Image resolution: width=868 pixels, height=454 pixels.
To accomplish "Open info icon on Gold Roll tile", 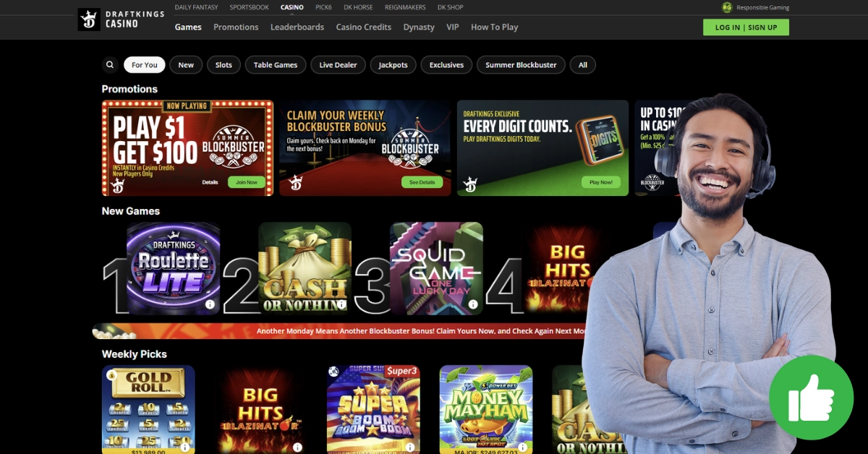I will [x=185, y=447].
